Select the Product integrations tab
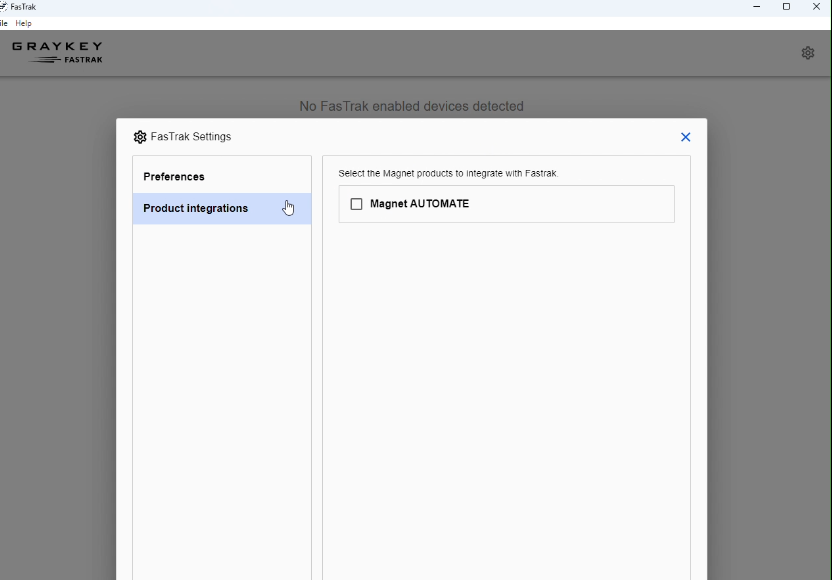This screenshot has height=580, width=832. point(196,209)
